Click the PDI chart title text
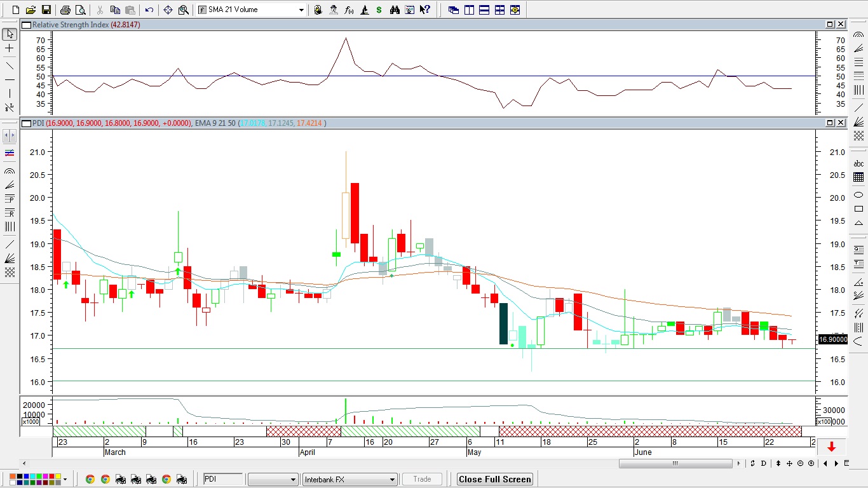 click(37, 123)
